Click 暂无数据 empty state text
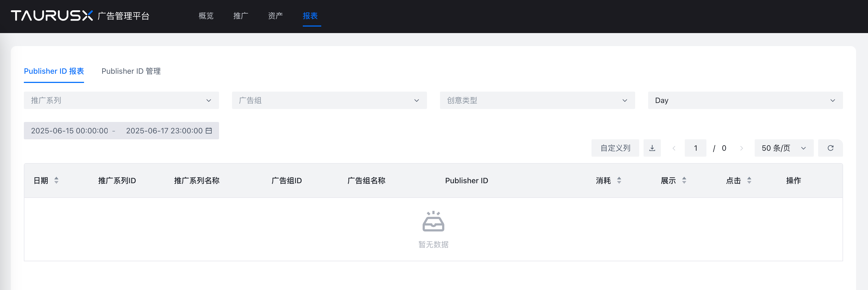Screen dimensions: 868x290 (433, 244)
